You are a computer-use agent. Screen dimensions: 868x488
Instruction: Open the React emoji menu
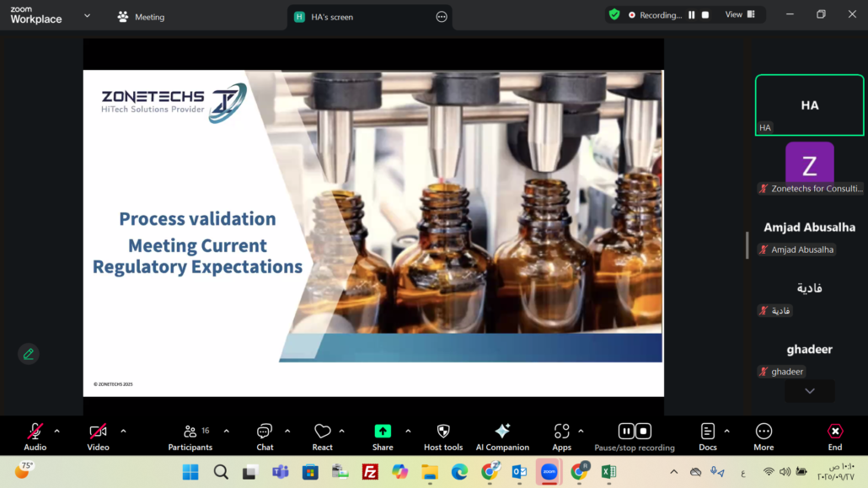[x=322, y=436]
